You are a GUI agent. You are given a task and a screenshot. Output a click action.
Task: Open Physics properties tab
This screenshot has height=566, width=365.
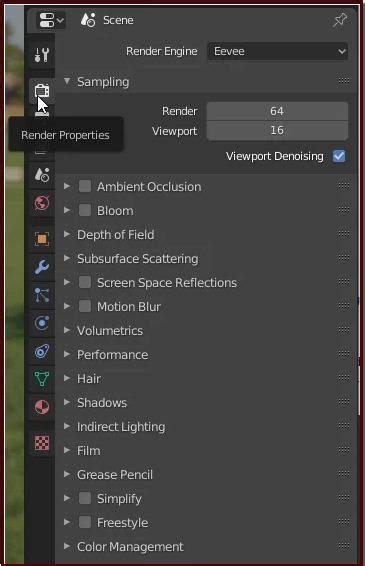[x=42, y=323]
